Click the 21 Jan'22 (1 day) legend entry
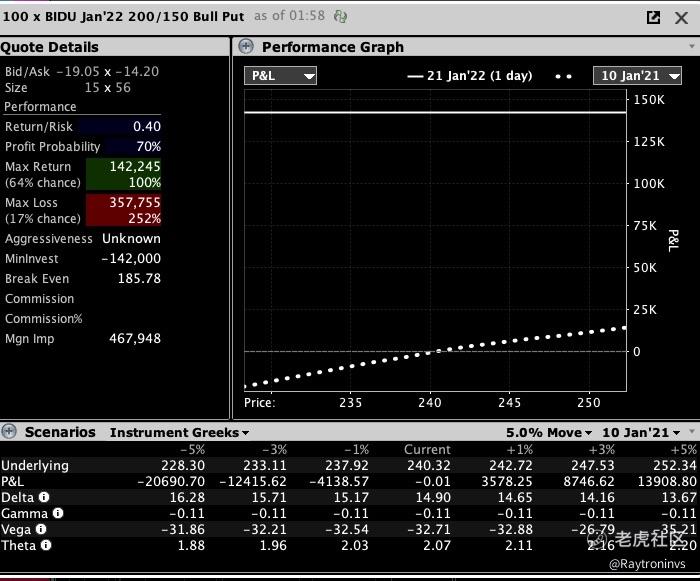700x581 pixels. pyautogui.click(x=470, y=75)
